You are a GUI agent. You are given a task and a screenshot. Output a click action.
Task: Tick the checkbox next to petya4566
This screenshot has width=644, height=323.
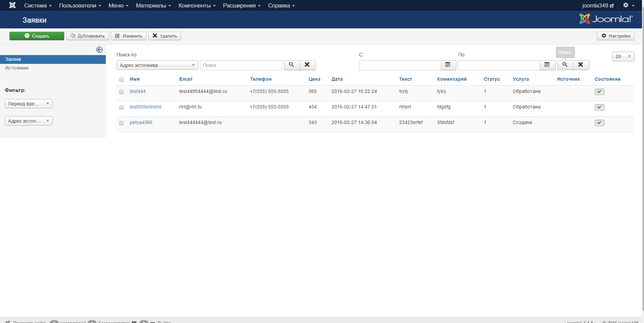[x=121, y=123]
